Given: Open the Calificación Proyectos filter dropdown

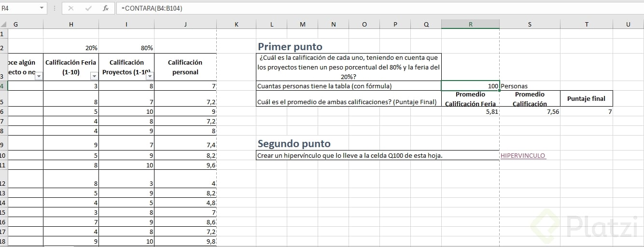Looking at the screenshot, I should 150,76.
